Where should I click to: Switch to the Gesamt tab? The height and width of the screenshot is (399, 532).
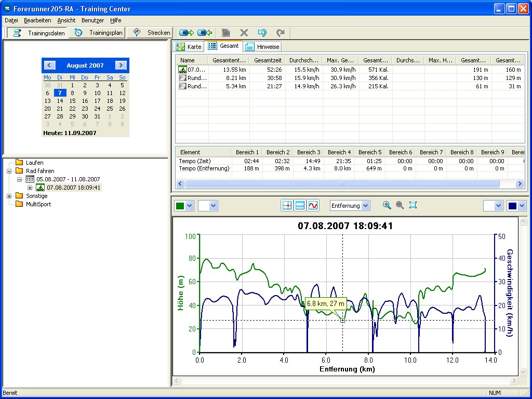(x=223, y=46)
